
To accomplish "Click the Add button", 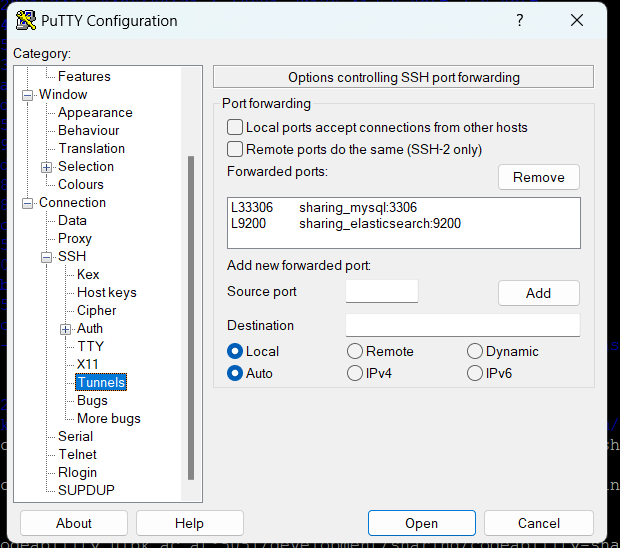I will pyautogui.click(x=539, y=293).
